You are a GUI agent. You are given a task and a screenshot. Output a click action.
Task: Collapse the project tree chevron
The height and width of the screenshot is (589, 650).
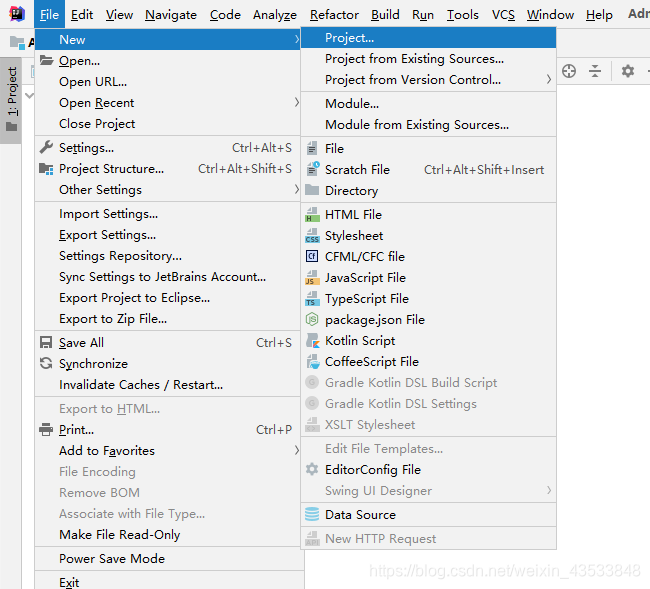pos(29,96)
